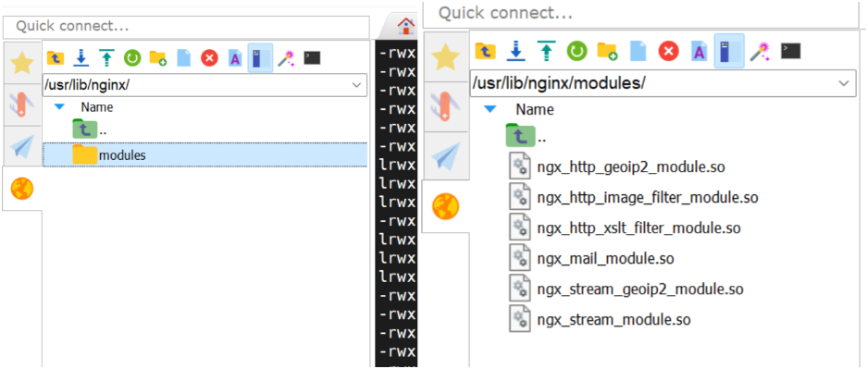
Task: Click download arrow icon in /usr/lib/nginx/modules/ panel
Action: point(516,52)
